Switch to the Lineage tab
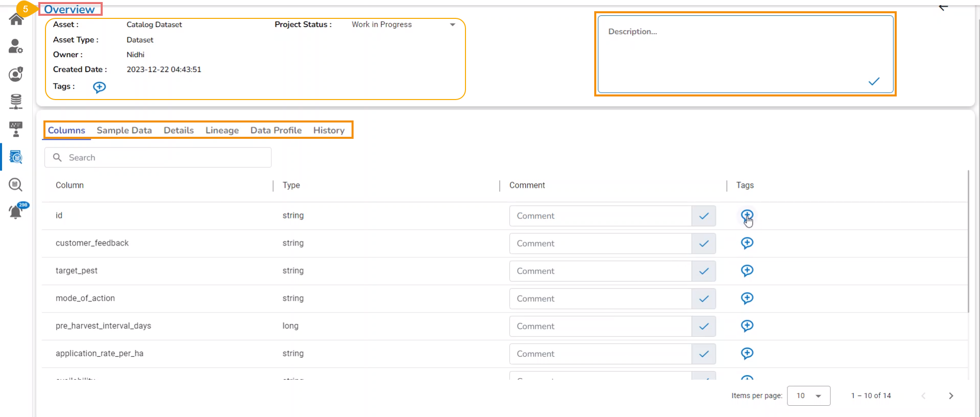The height and width of the screenshot is (417, 980). pyautogui.click(x=222, y=130)
